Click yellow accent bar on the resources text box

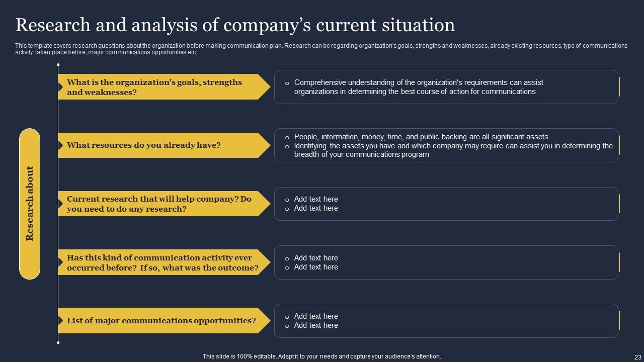(619, 145)
